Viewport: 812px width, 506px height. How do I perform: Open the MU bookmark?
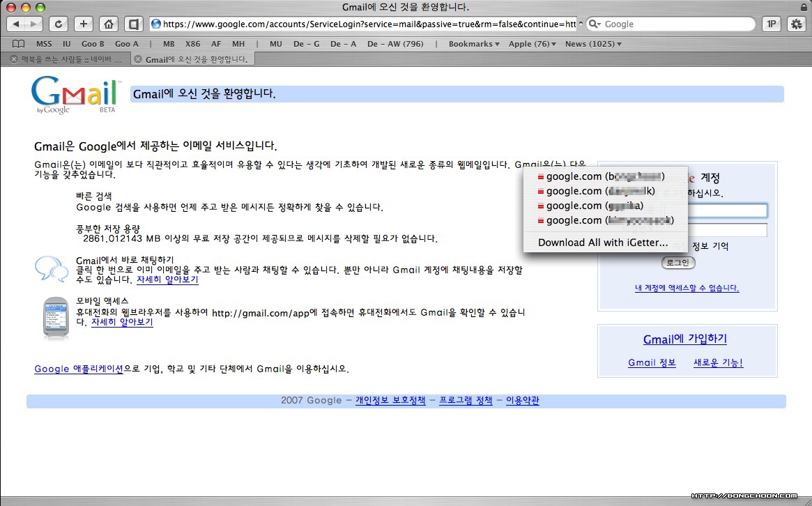[276, 44]
